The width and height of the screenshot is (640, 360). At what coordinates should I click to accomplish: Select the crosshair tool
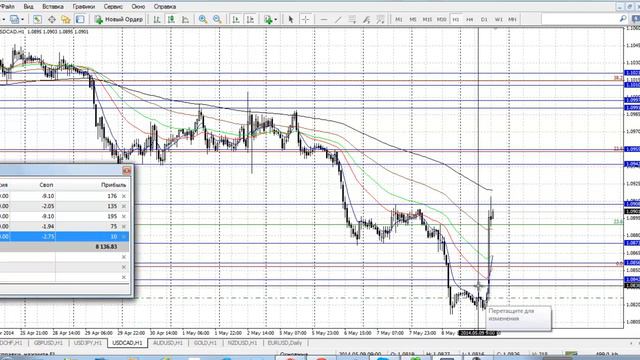click(x=305, y=19)
